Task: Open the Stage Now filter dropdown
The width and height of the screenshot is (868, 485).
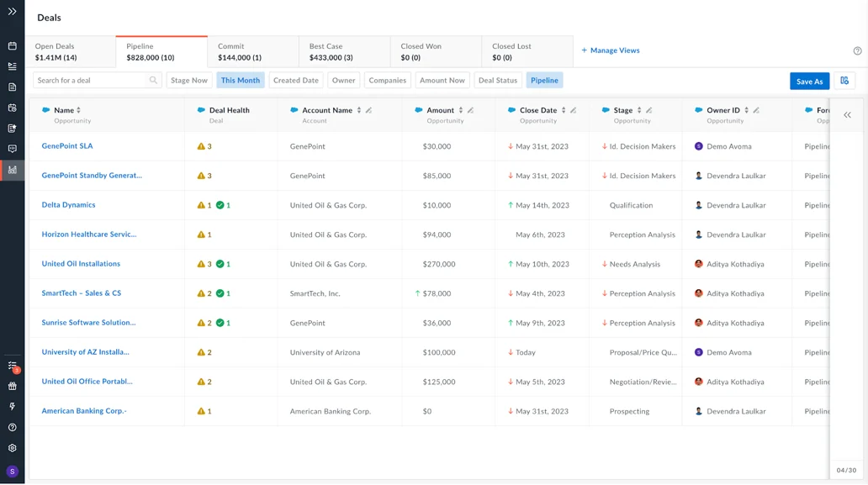Action: (188, 80)
